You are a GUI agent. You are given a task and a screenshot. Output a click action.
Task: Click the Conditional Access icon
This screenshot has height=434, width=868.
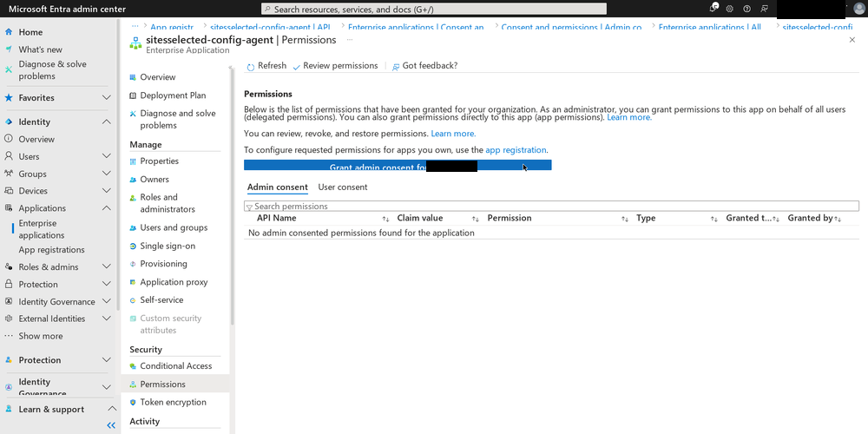click(x=133, y=366)
